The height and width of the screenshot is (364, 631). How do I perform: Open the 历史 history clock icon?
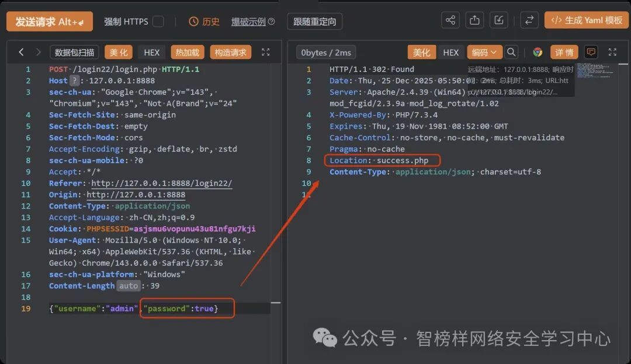coord(193,21)
